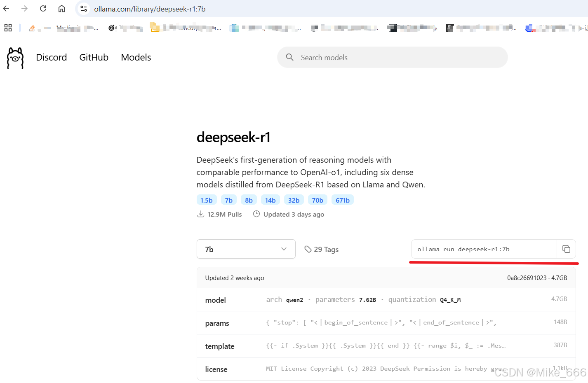Click the 148B size in params row
Screen dimensions: 588x383
[560, 322]
